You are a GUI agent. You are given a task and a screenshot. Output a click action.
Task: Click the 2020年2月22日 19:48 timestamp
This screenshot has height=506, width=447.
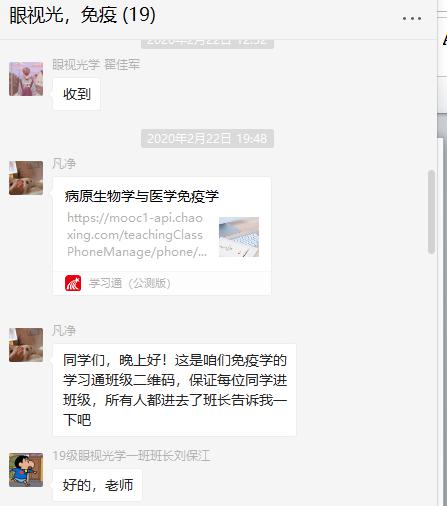pyautogui.click(x=207, y=138)
